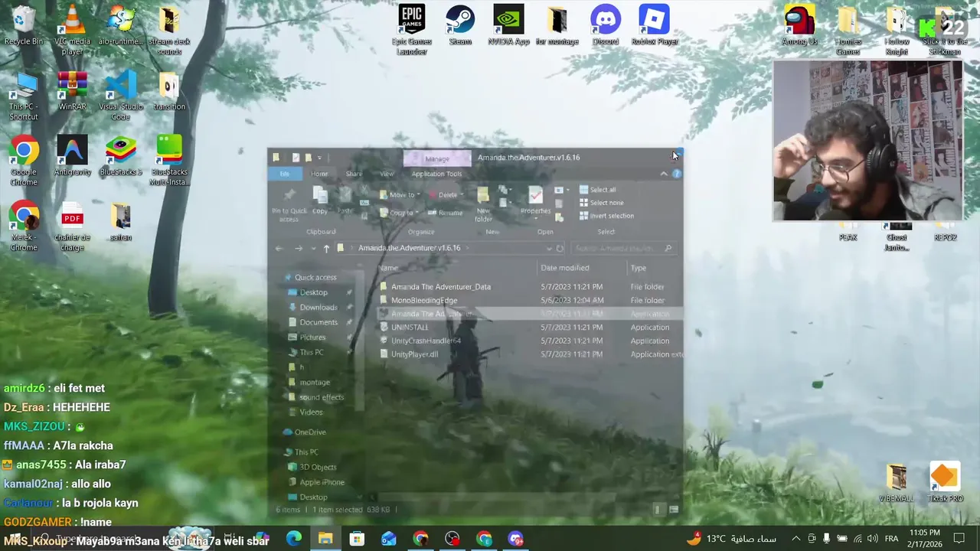Select the MonoBleedingEdge folder

point(424,301)
